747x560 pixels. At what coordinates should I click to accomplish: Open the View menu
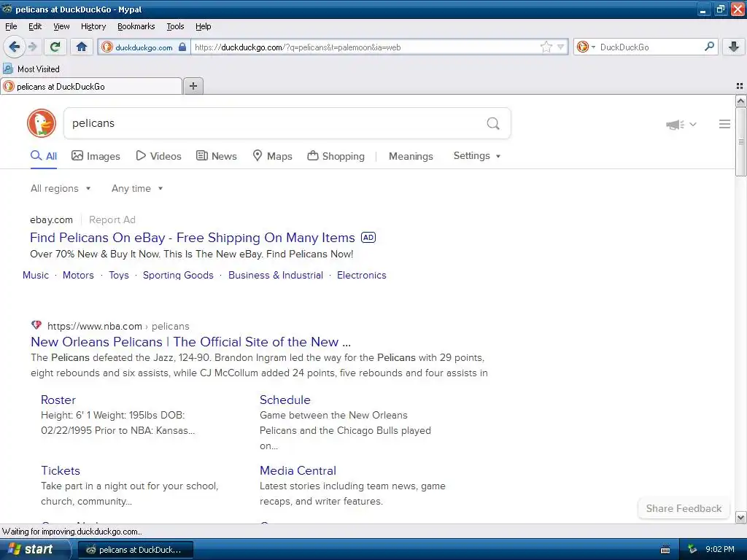coord(61,26)
